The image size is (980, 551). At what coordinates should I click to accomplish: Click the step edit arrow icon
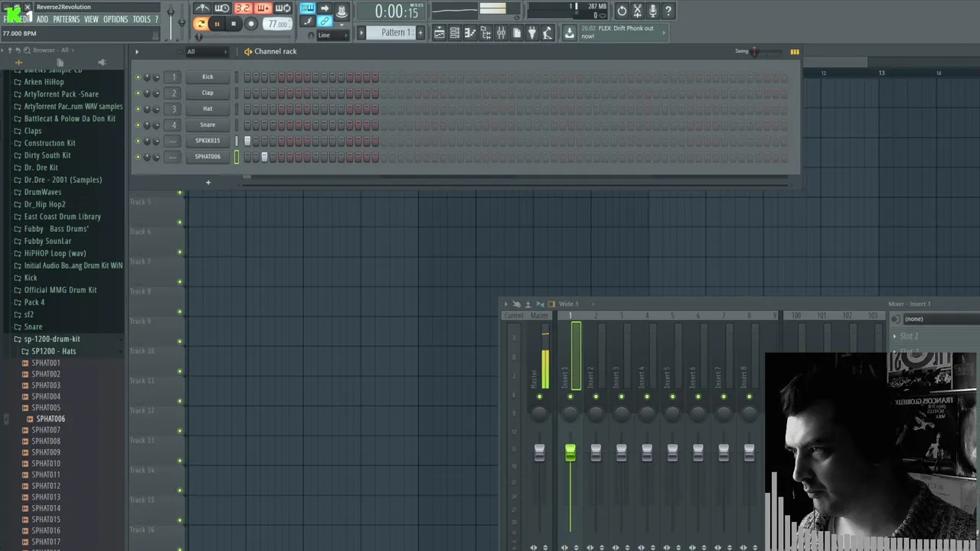[325, 8]
